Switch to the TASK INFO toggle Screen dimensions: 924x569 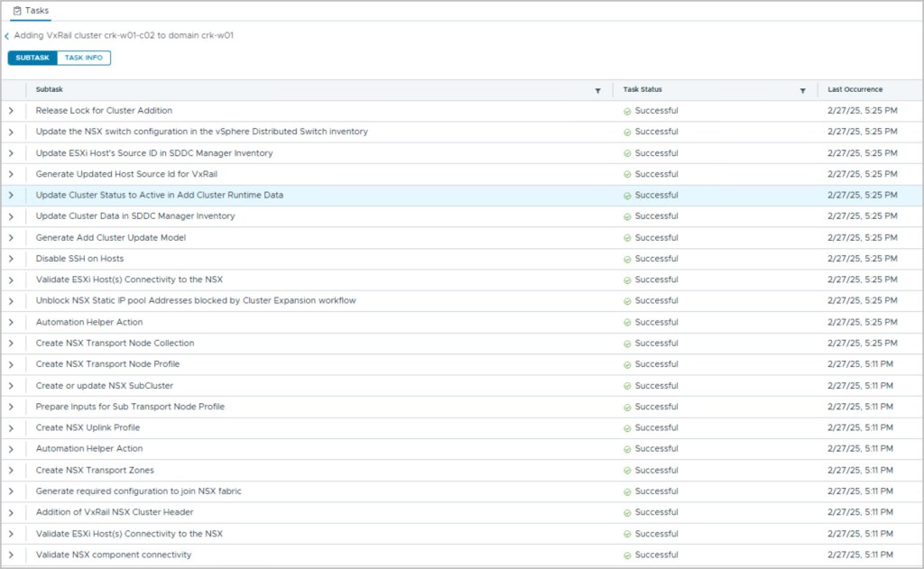pyautogui.click(x=84, y=58)
